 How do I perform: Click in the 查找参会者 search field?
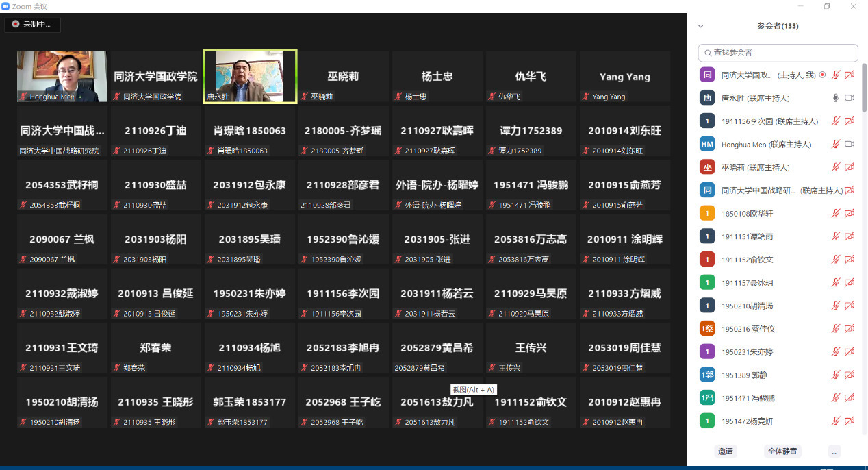point(780,53)
